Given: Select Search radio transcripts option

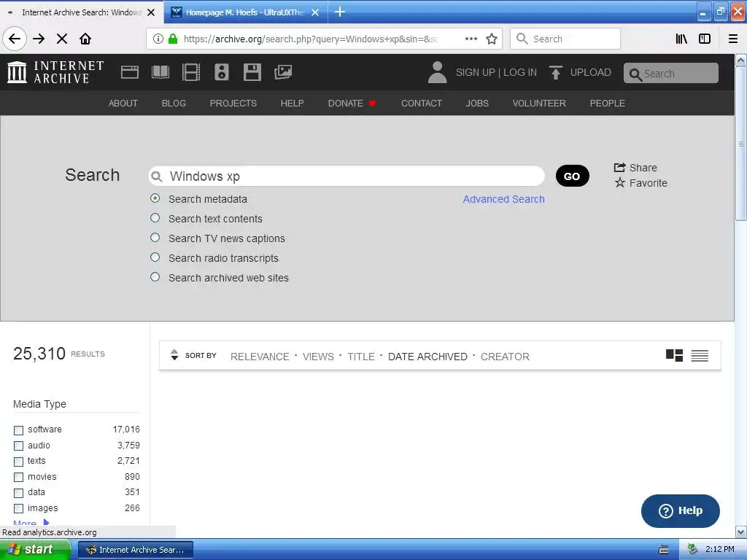Looking at the screenshot, I should pyautogui.click(x=155, y=257).
